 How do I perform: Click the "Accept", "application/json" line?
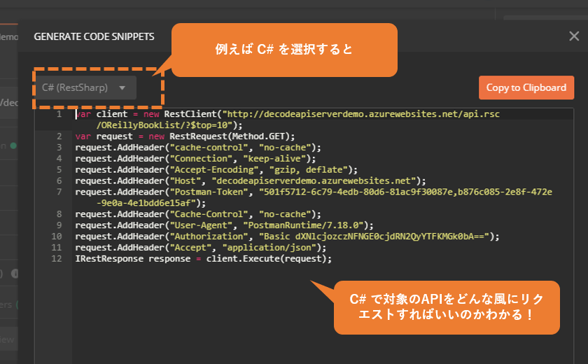coord(201,248)
